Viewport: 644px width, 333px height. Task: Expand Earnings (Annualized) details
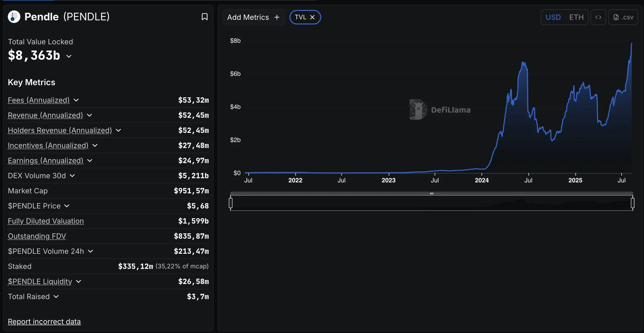coord(90,161)
